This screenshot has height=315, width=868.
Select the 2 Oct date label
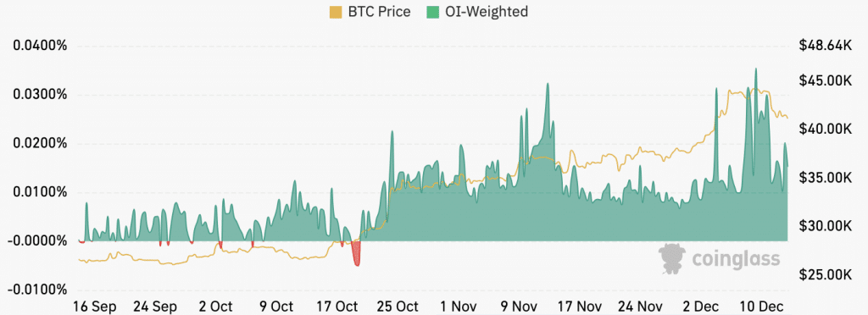tap(214, 306)
